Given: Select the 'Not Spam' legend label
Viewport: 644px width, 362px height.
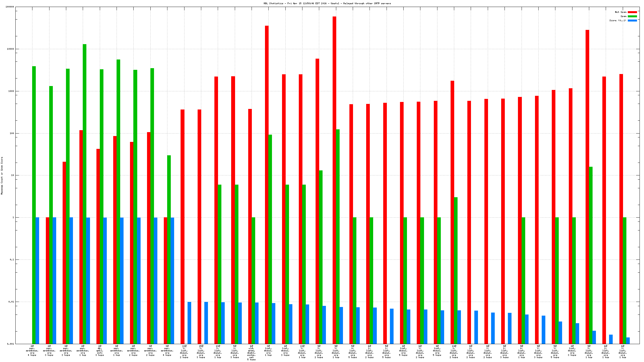Looking at the screenshot, I should click(621, 12).
